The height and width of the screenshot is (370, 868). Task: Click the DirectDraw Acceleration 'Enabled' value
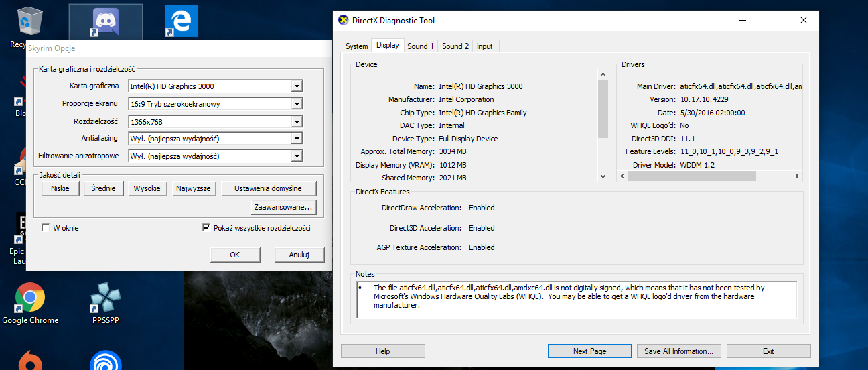(482, 208)
